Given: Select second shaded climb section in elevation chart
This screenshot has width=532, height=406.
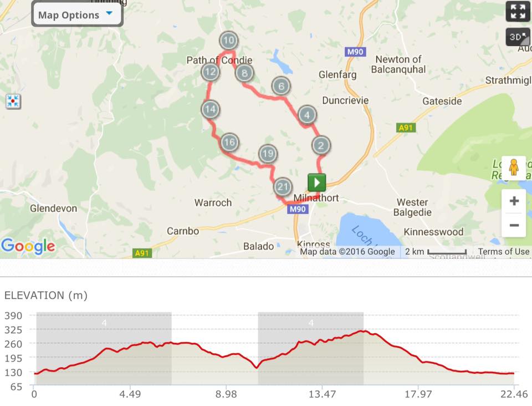Looking at the screenshot, I should coord(310,348).
